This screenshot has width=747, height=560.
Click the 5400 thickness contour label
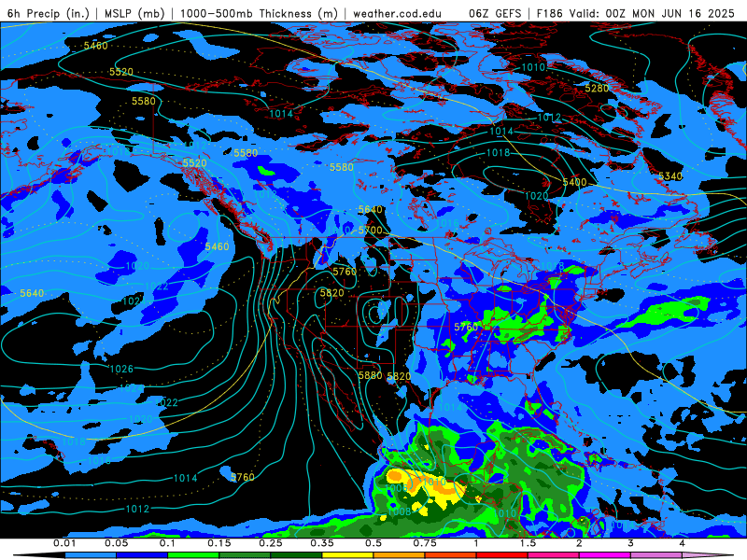[x=574, y=182]
